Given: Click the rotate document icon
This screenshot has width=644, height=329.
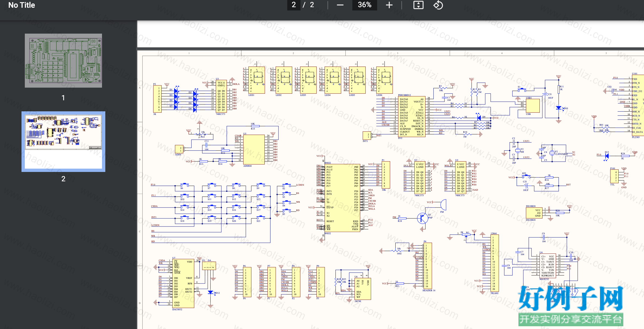Looking at the screenshot, I should tap(438, 5).
